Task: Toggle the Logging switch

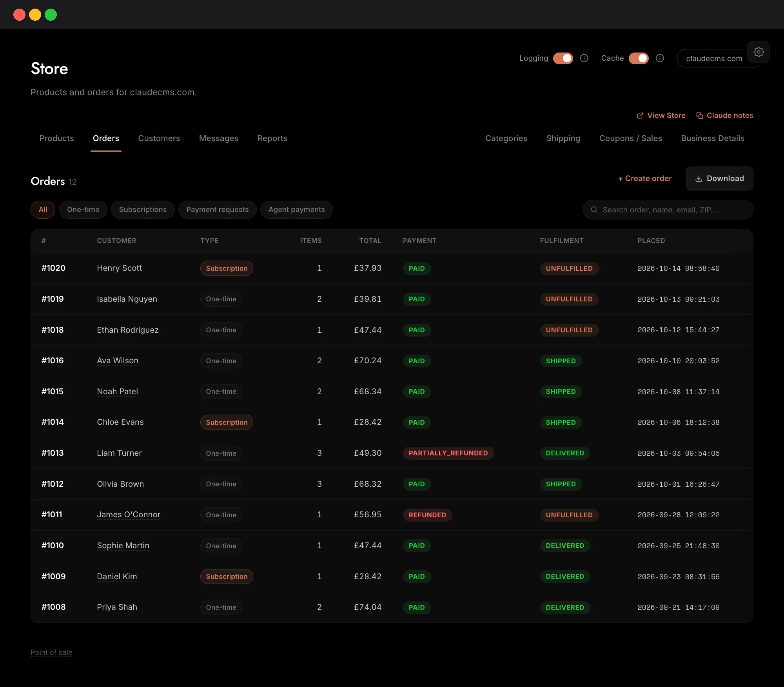Action: coord(563,58)
